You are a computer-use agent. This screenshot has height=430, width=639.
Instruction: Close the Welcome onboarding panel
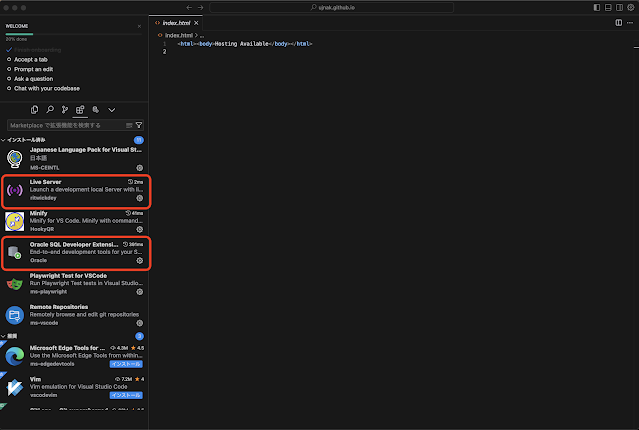point(139,26)
